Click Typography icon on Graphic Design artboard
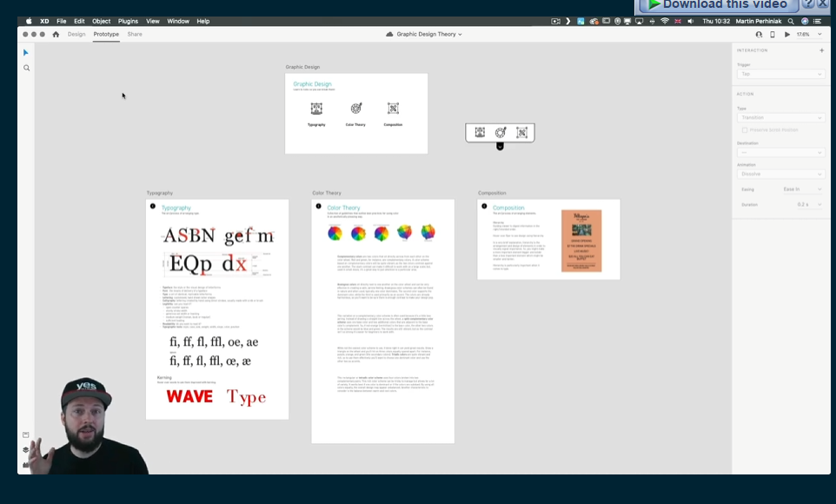 [316, 109]
